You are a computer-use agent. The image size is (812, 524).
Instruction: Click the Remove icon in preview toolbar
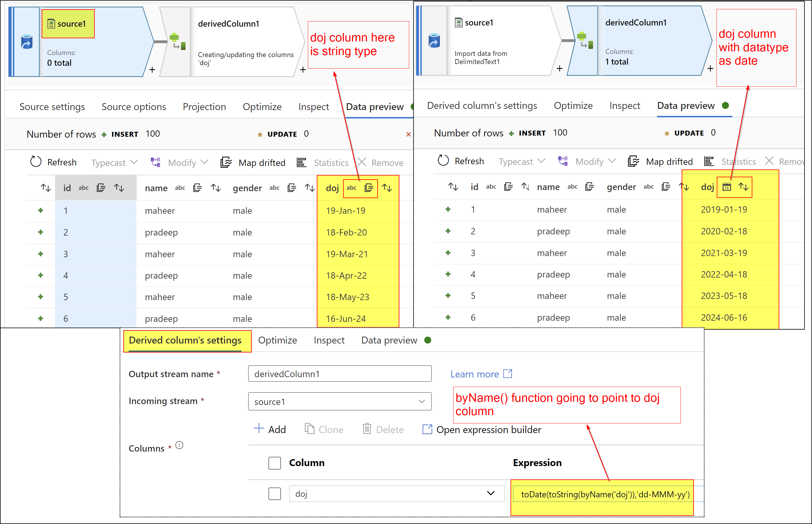pos(362,162)
